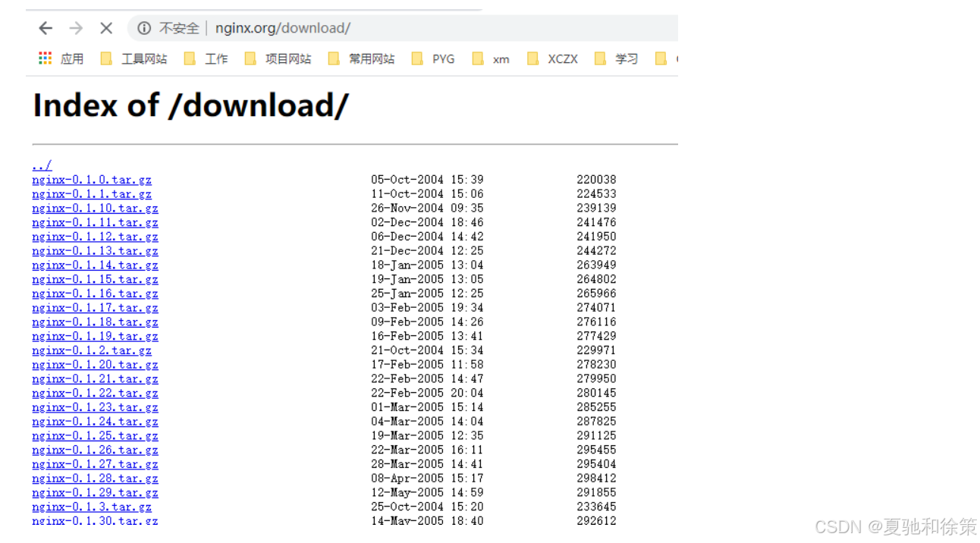
Task: Open the 项目网站 bookmark folder
Action: click(x=278, y=58)
